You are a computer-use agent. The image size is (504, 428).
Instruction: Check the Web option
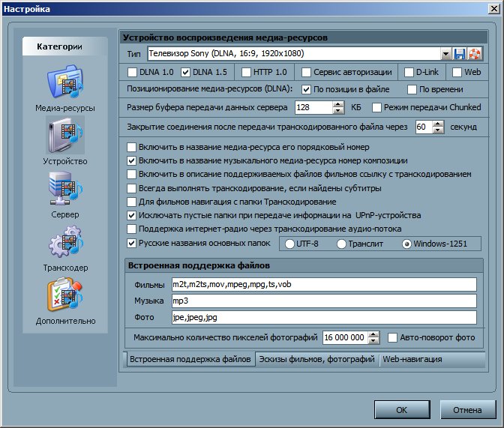click(457, 72)
